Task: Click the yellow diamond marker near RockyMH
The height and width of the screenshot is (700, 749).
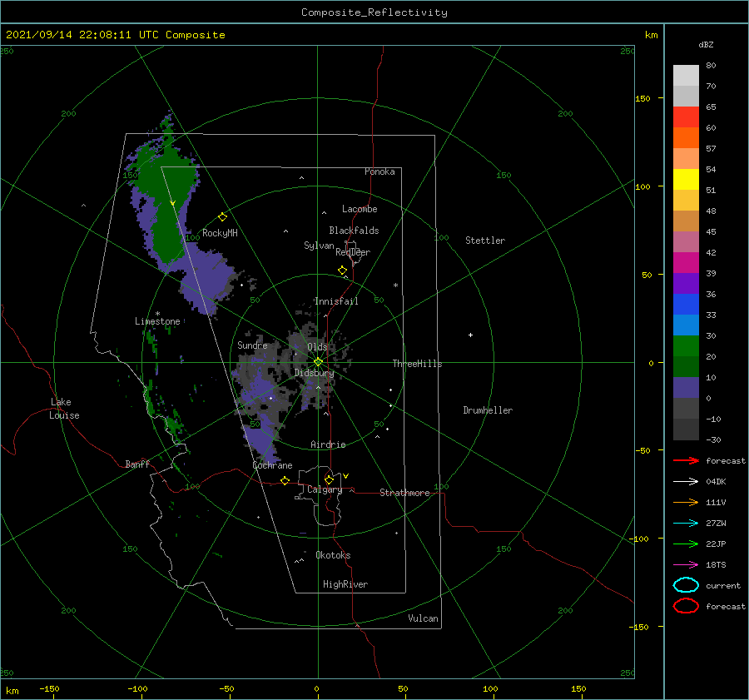Action: (x=222, y=217)
